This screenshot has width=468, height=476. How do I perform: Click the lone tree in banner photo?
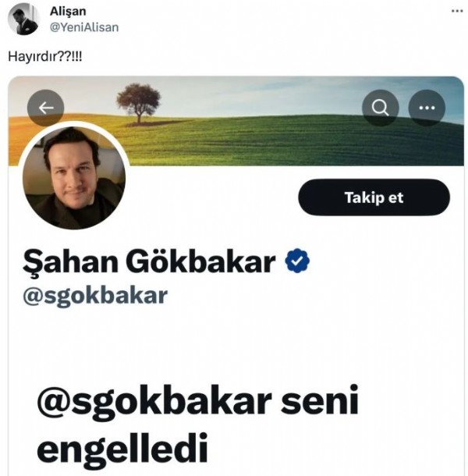(x=138, y=103)
